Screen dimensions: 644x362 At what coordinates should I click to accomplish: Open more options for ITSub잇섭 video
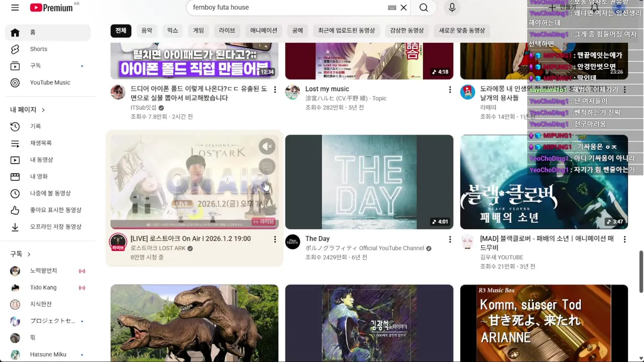point(275,89)
